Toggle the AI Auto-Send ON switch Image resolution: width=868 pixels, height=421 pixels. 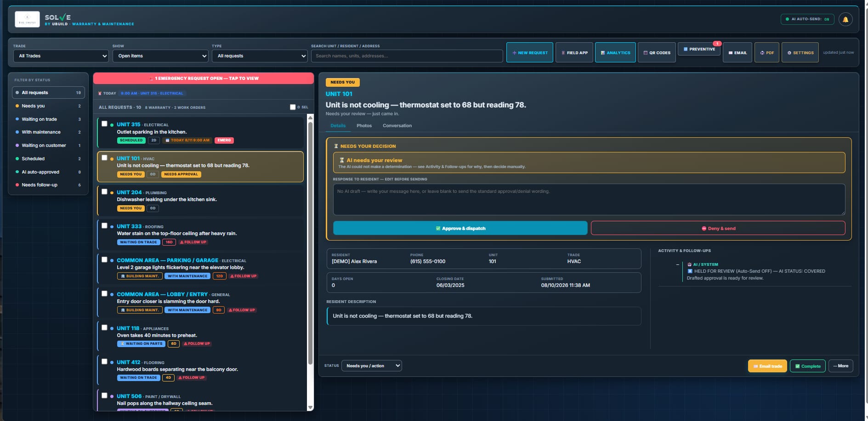(807, 19)
